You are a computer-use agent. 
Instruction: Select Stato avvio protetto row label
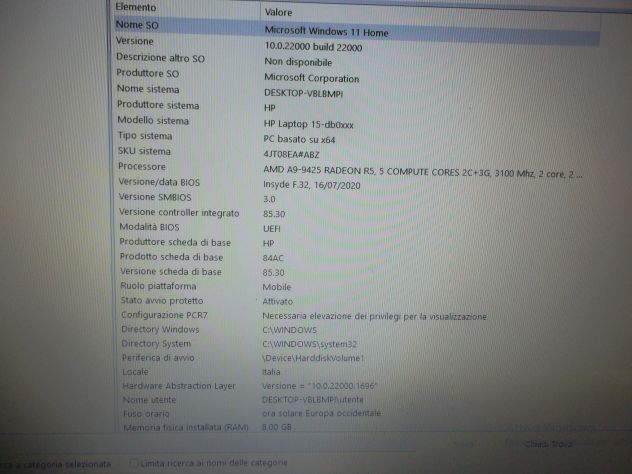coord(162,300)
